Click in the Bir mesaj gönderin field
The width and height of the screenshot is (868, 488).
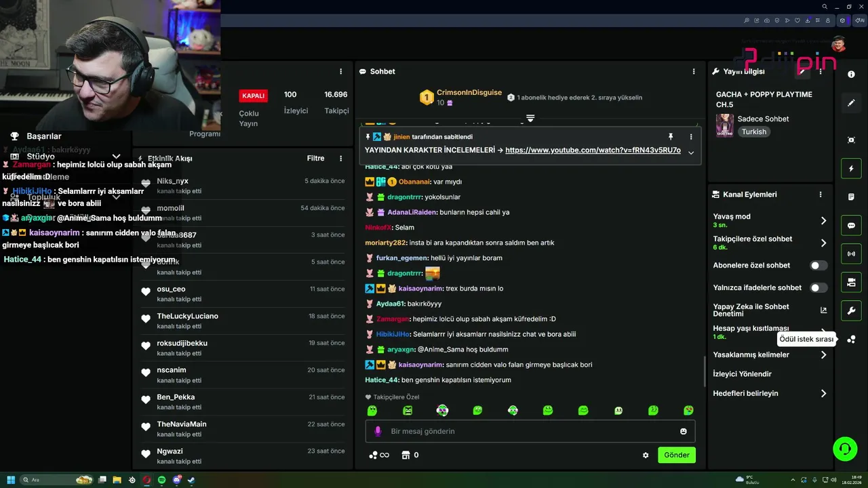(x=530, y=431)
